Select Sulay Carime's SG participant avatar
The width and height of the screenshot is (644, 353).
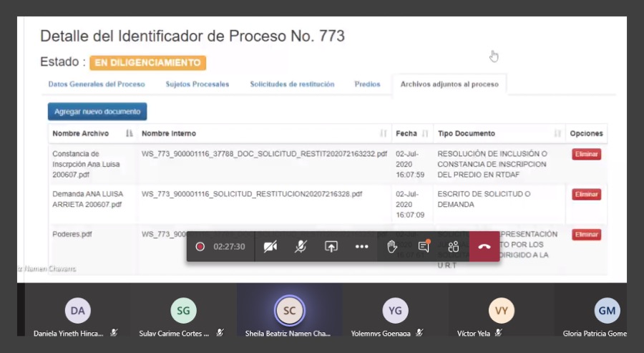[183, 311]
